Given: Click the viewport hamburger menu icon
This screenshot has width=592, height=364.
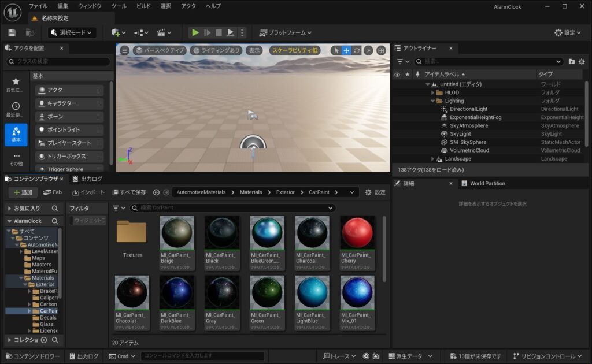Looking at the screenshot, I should pyautogui.click(x=124, y=50).
